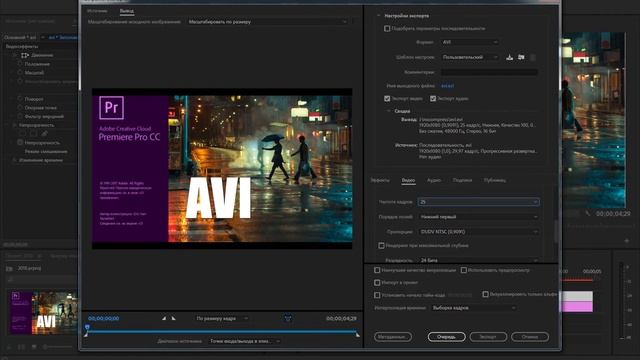The image size is (640, 360).
Task: Click the Очередь button
Action: (447, 337)
